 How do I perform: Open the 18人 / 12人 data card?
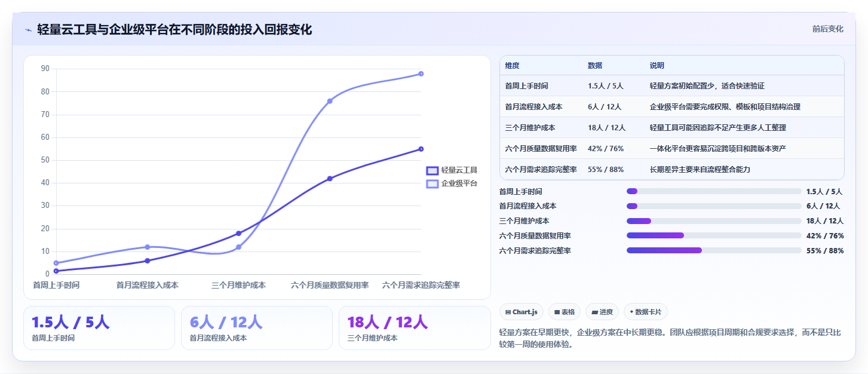click(x=415, y=328)
